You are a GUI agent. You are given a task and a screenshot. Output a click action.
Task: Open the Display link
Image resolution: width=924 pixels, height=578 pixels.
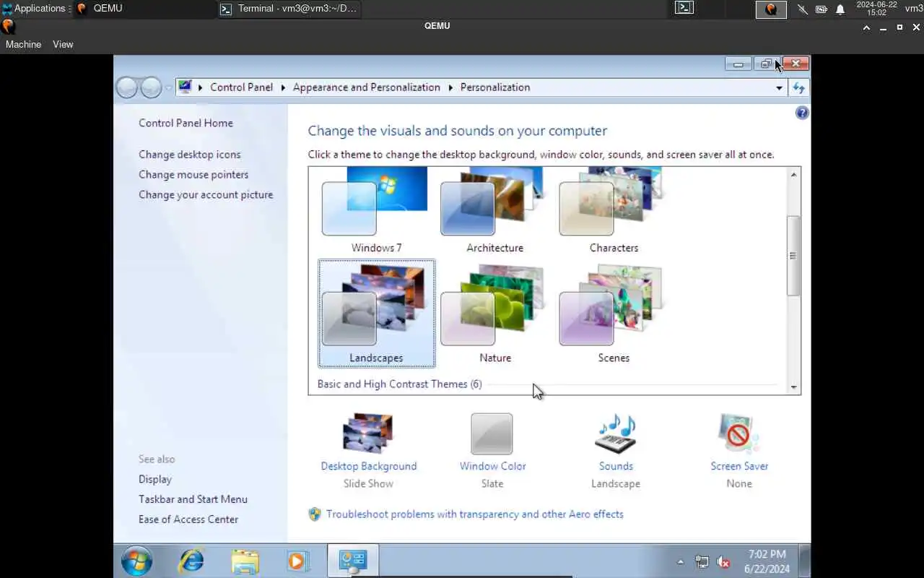(x=155, y=479)
